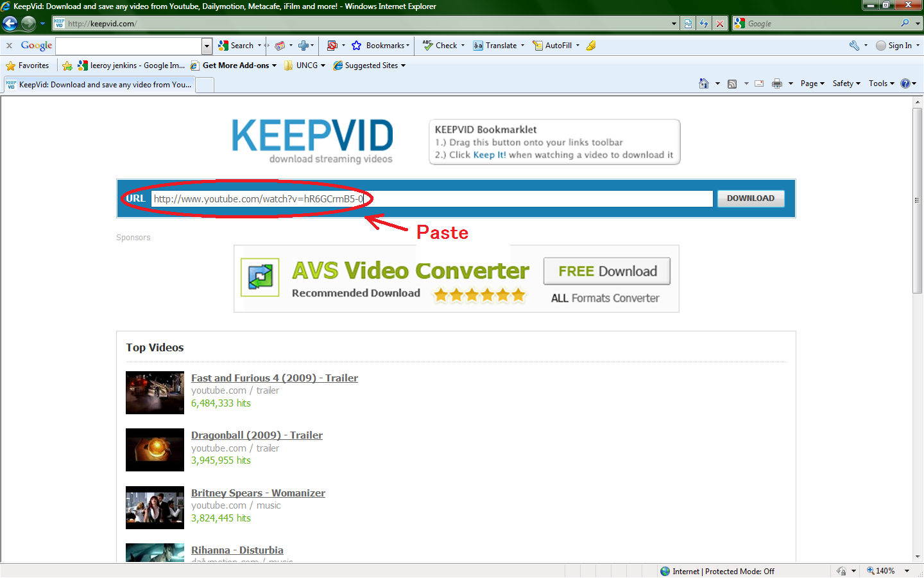Image resolution: width=924 pixels, height=578 pixels.
Task: Click the Fast and Furious 4 thumbnail
Action: [155, 392]
